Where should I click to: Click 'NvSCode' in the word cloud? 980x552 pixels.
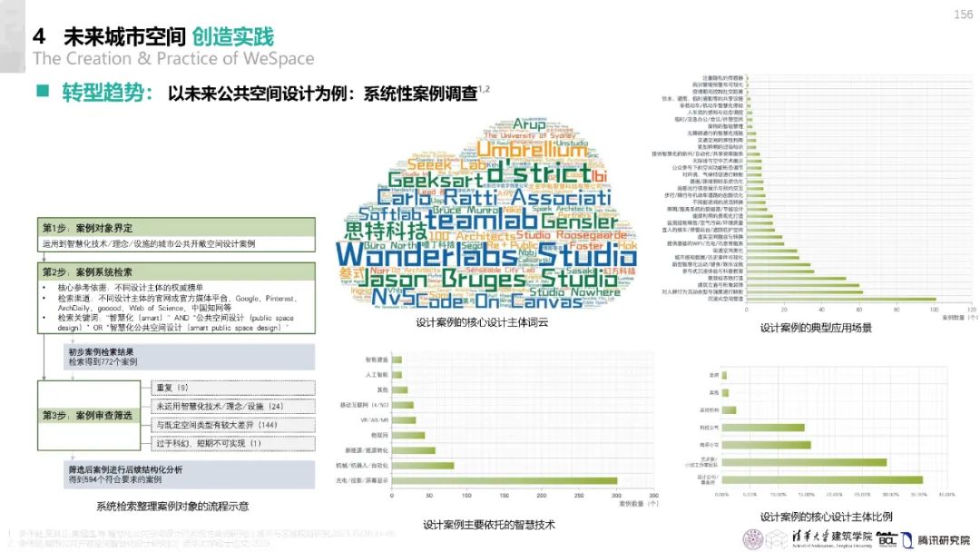click(x=417, y=298)
